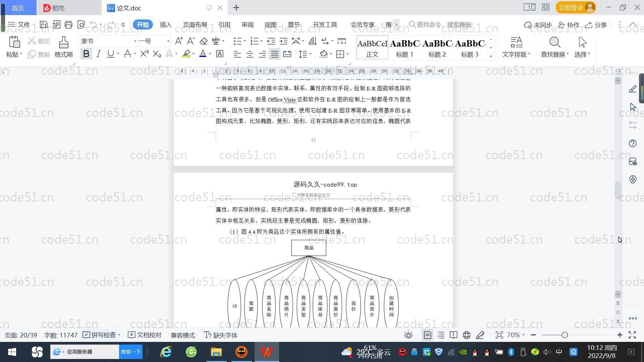Toggle spell check (拼写检查) in status bar

(100, 335)
